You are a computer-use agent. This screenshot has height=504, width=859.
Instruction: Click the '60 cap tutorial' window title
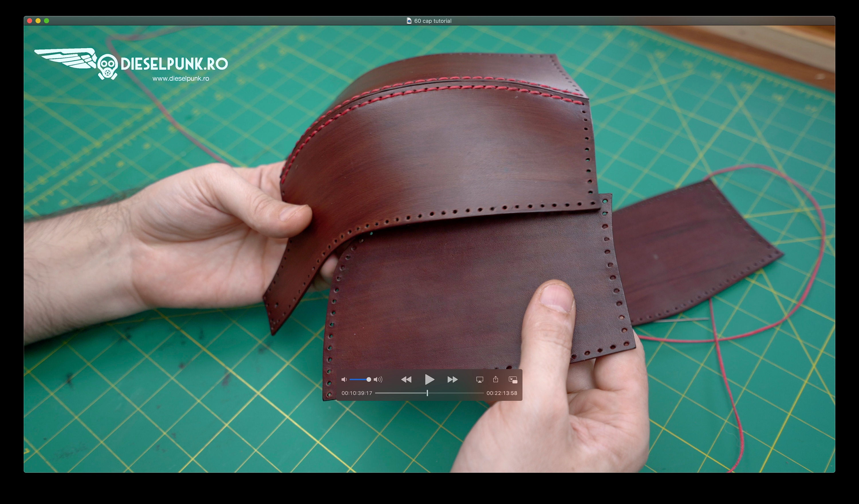point(433,21)
